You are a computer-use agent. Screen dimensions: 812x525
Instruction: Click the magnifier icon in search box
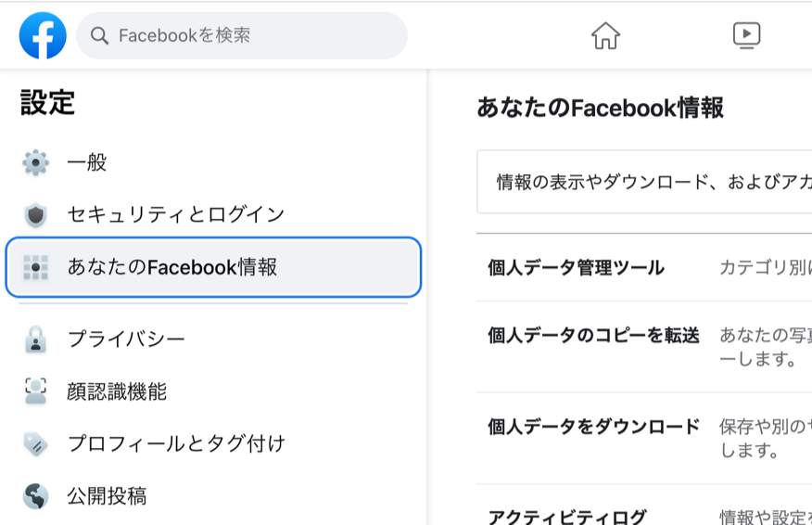(x=100, y=36)
